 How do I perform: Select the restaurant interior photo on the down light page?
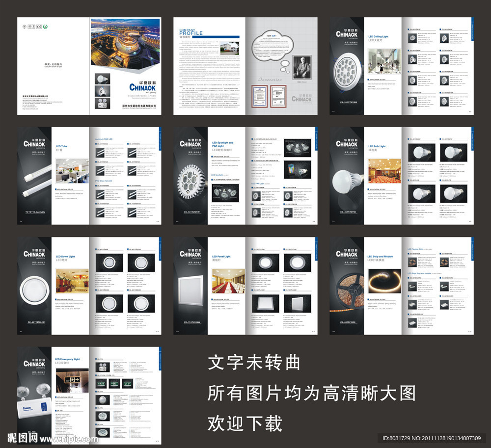[72, 281]
